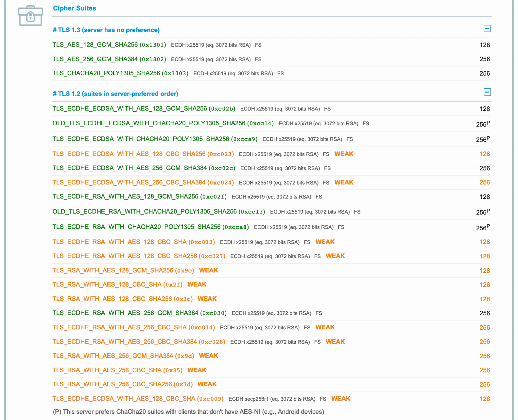
Task: Click the WEAK label on the 0xc028 row
Action: pyautogui.click(x=336, y=342)
